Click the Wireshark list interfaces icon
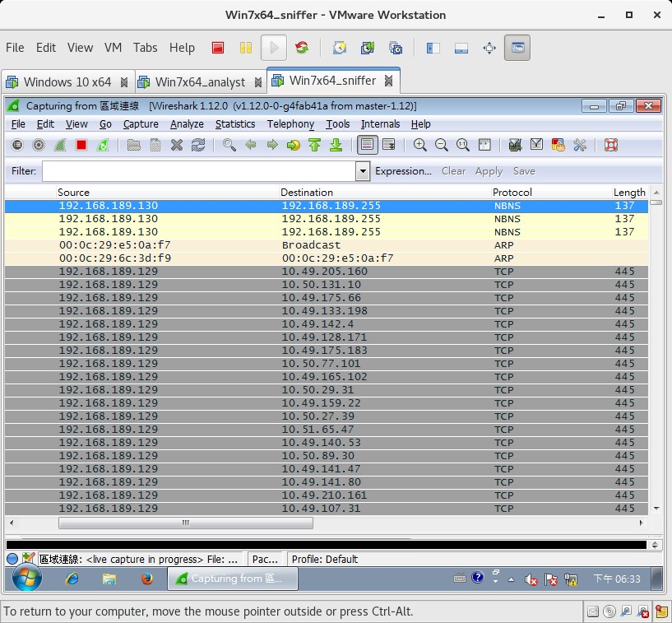672x623 pixels. point(17,145)
